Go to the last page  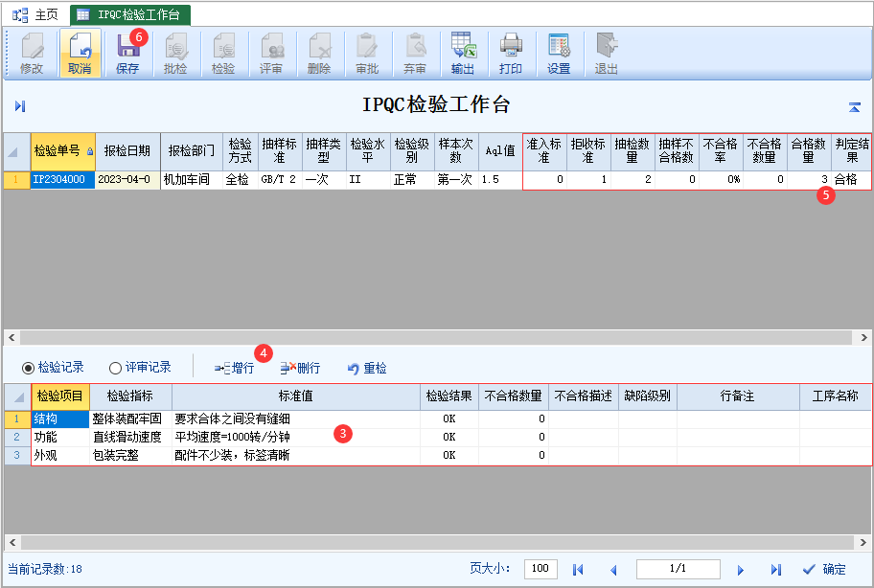(x=776, y=570)
